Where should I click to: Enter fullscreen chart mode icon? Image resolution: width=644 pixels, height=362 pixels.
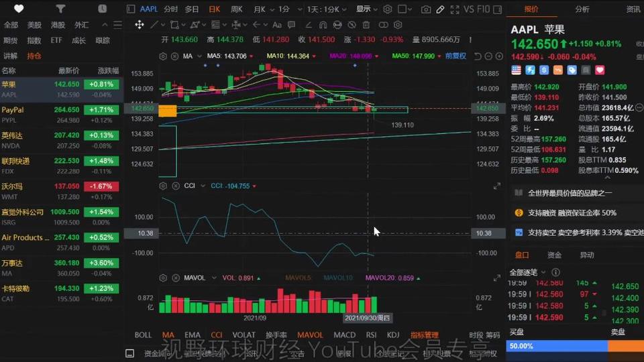[x=455, y=9]
